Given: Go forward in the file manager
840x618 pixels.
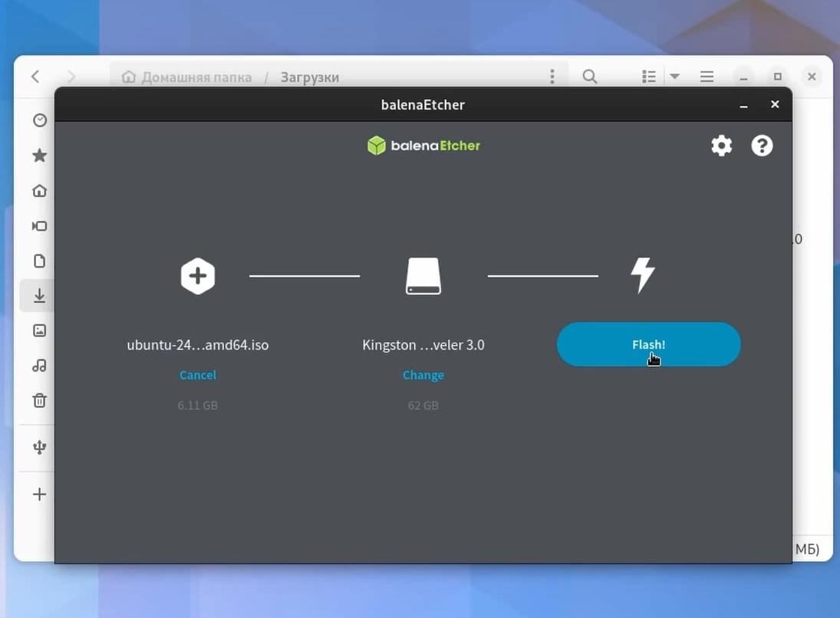Looking at the screenshot, I should 71,77.
